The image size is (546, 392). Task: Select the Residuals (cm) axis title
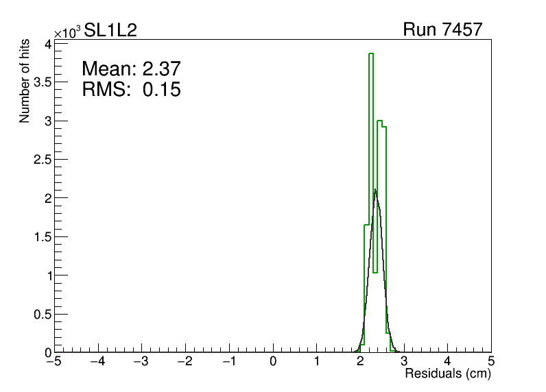coord(447,373)
